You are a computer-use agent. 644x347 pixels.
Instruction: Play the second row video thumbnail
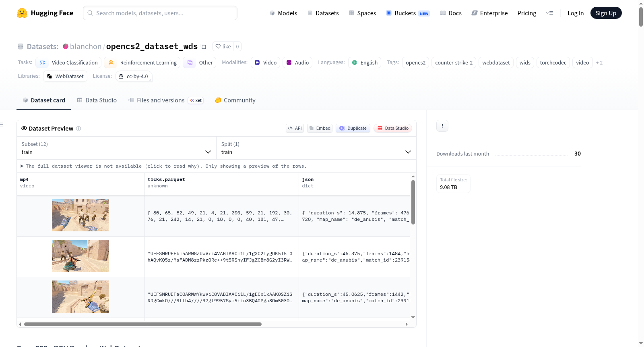(x=80, y=256)
